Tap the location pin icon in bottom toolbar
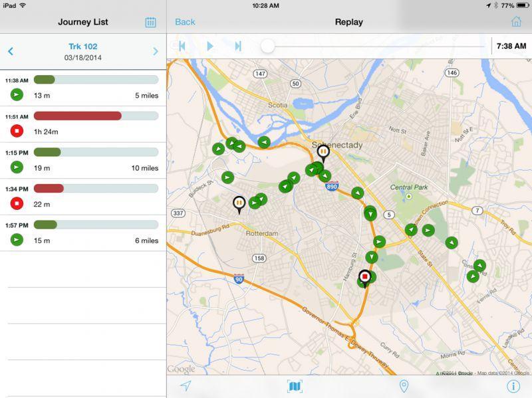 tap(403, 386)
